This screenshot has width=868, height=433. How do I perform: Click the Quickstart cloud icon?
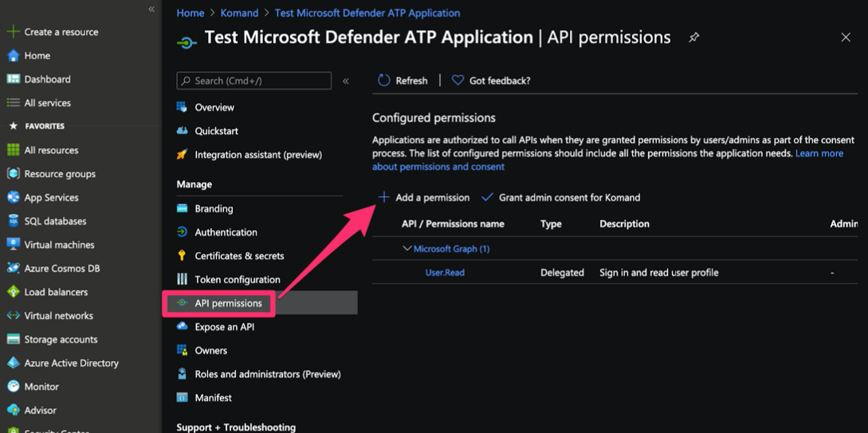tap(182, 131)
